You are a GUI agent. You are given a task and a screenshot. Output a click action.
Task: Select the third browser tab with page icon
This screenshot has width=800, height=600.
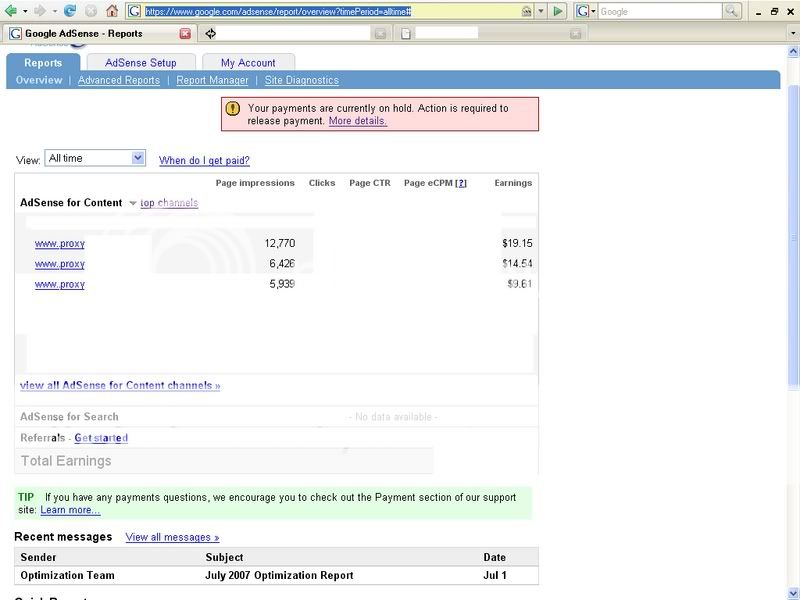(x=490, y=34)
